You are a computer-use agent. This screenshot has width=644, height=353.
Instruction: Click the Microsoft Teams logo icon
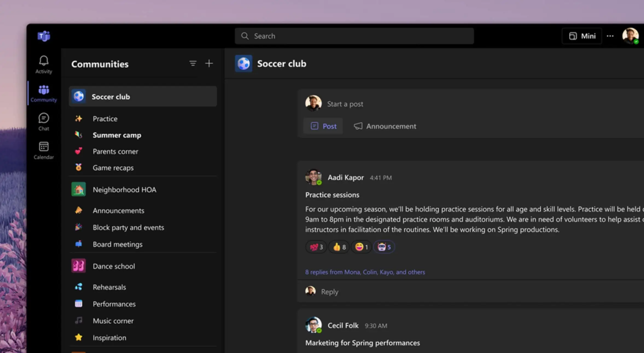coord(44,36)
